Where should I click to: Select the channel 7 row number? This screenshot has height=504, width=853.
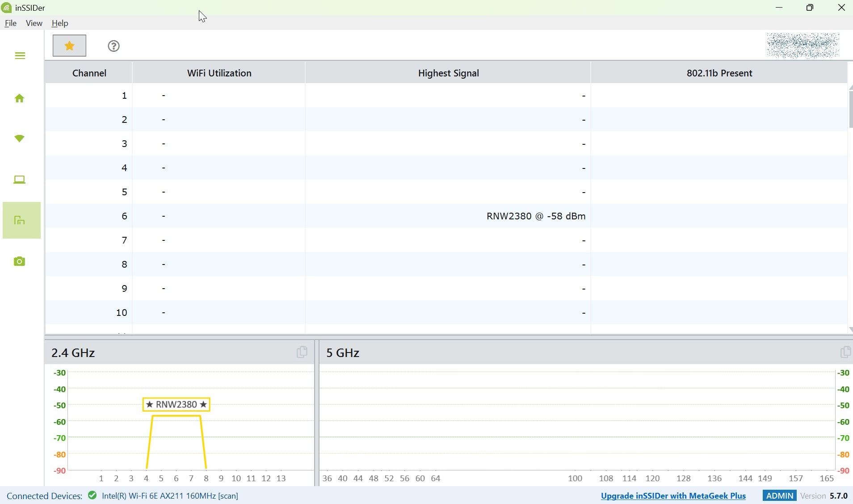tap(124, 240)
